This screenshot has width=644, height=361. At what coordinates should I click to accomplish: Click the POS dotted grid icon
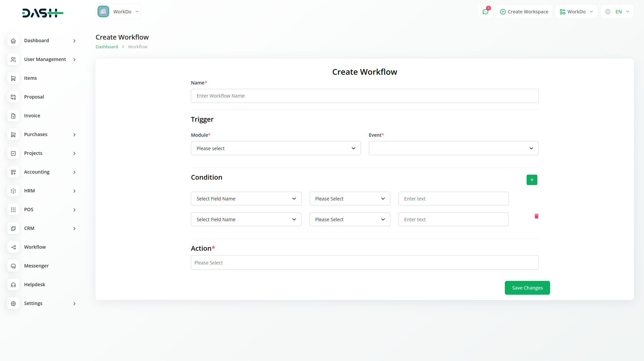pos(13,209)
